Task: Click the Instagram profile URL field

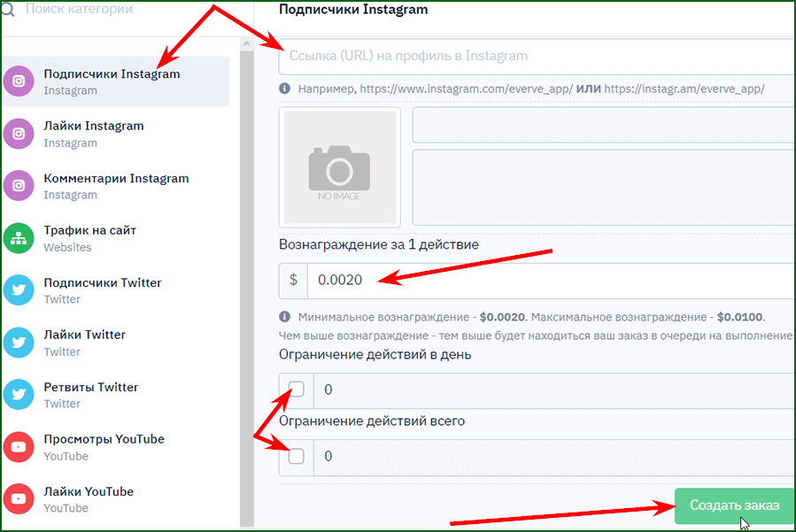Action: click(x=537, y=56)
